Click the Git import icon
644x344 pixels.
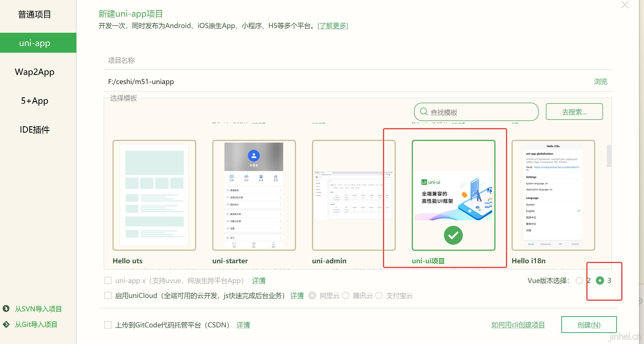tap(6, 324)
